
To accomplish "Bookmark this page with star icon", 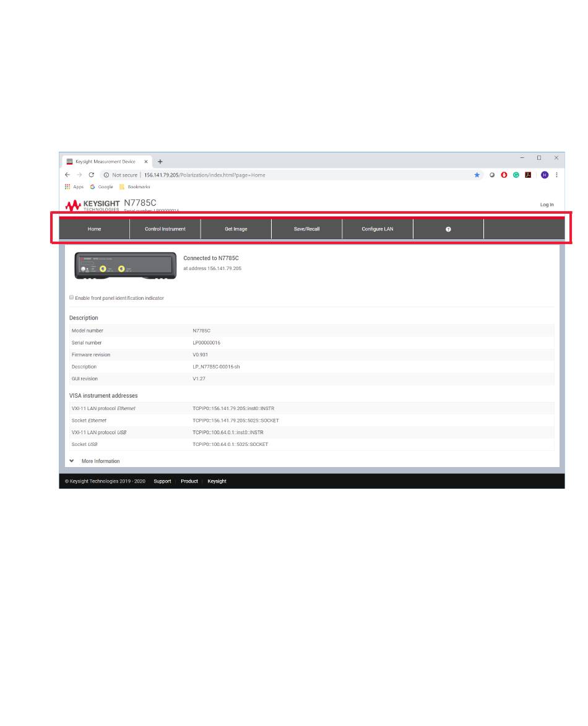I will pos(477,175).
